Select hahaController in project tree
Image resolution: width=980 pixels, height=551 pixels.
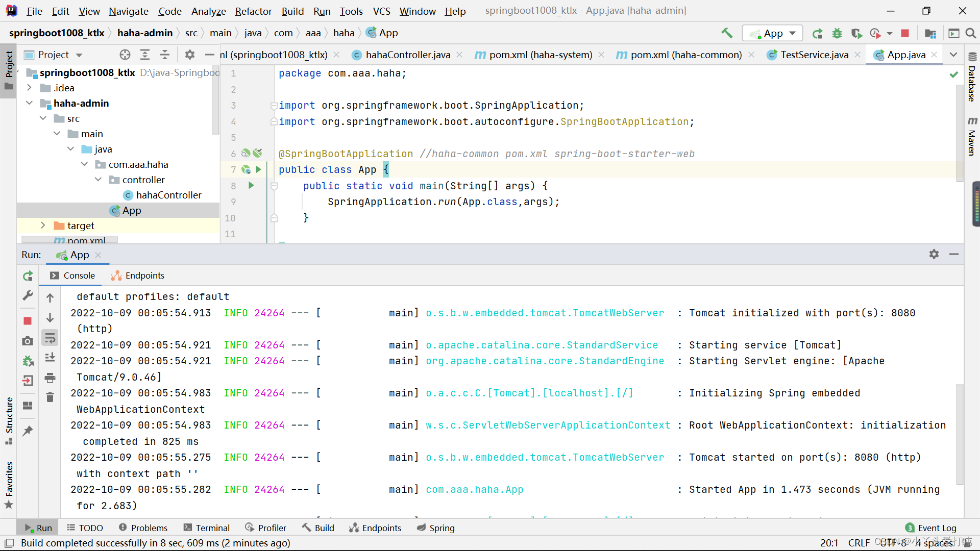point(168,195)
